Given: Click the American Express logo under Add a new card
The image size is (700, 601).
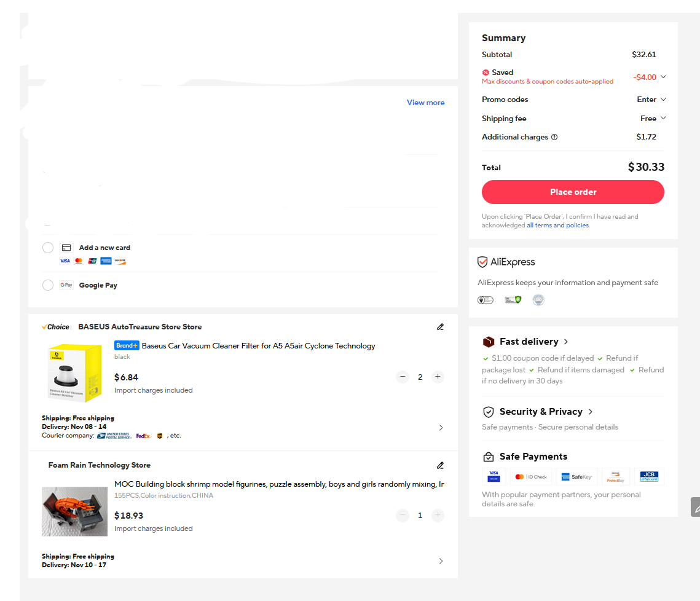Looking at the screenshot, I should point(106,261).
